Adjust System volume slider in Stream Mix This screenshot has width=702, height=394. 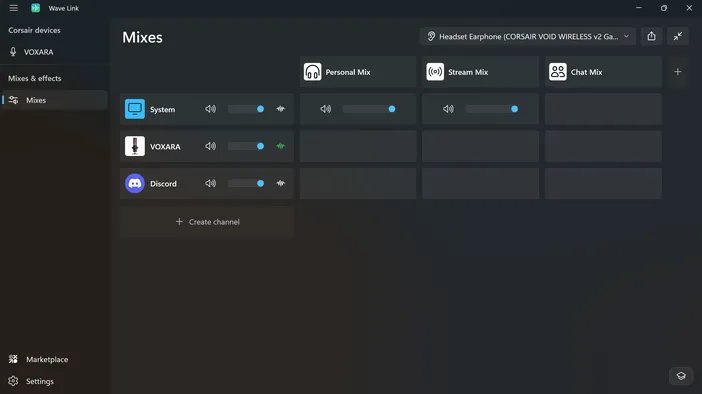pyautogui.click(x=492, y=109)
